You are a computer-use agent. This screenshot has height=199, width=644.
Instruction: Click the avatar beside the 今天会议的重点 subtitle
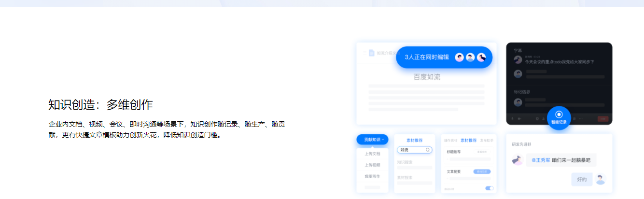click(518, 60)
